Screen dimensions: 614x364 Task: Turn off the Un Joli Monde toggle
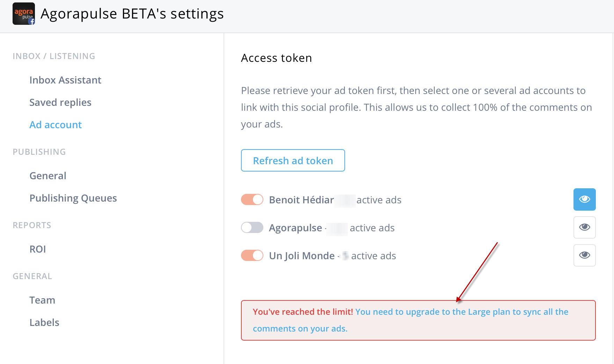(252, 256)
